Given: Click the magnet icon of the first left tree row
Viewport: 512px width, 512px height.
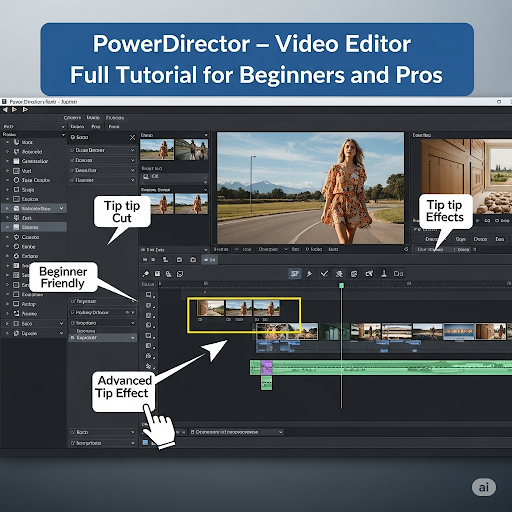Looking at the screenshot, I should pos(16,142).
